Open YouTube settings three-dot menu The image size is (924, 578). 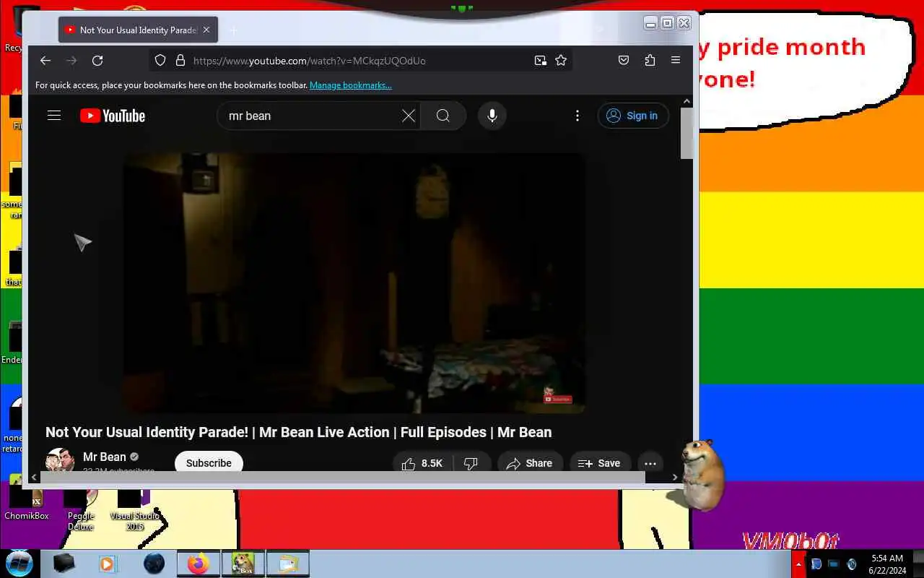577,116
